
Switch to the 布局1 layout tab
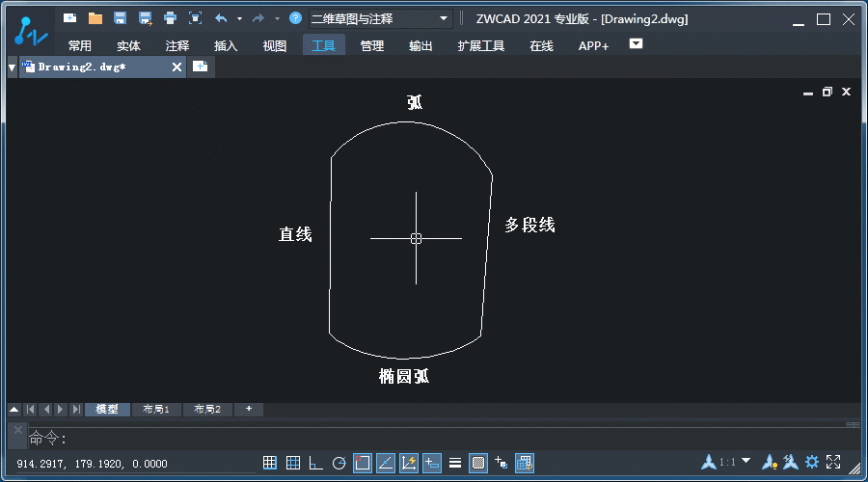click(156, 410)
